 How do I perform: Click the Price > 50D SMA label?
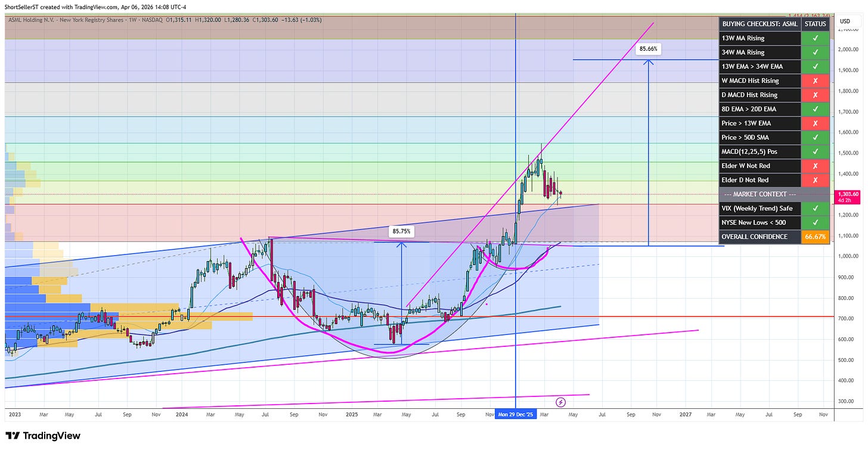tap(746, 137)
